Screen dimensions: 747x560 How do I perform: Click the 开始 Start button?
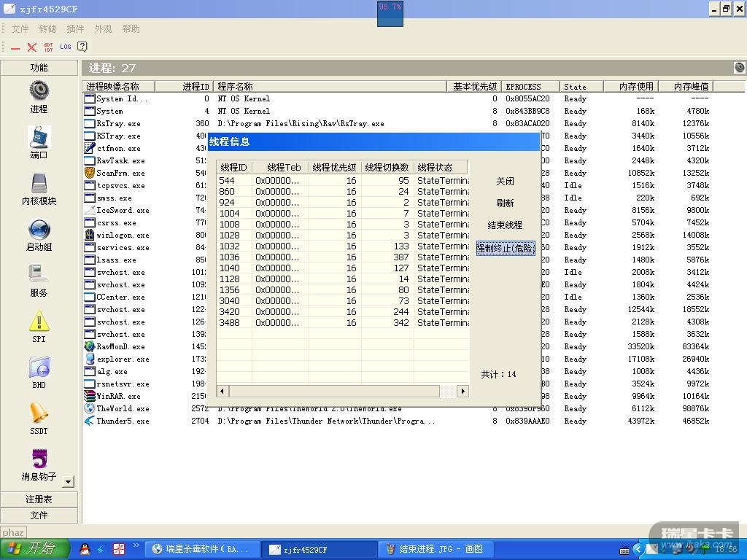point(34,549)
